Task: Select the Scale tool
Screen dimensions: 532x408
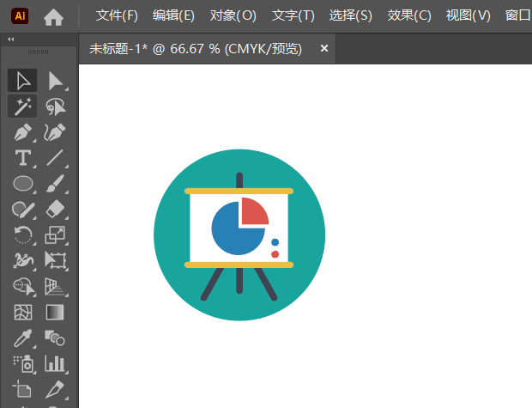Action: coord(55,235)
